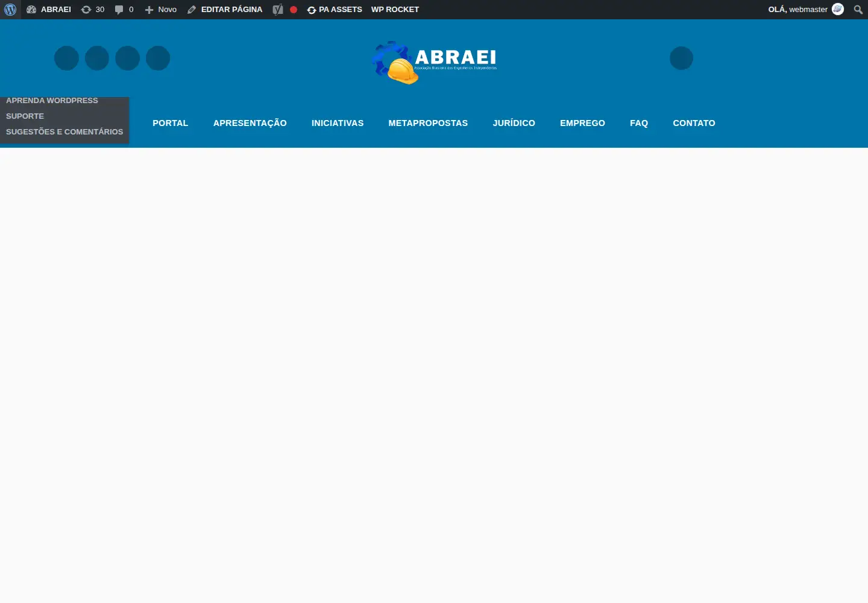This screenshot has height=603, width=868.
Task: Open the Contato page
Action: [694, 123]
